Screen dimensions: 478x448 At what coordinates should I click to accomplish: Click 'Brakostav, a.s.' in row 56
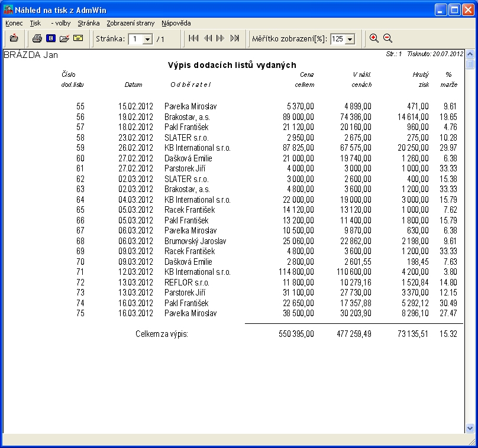(x=187, y=117)
